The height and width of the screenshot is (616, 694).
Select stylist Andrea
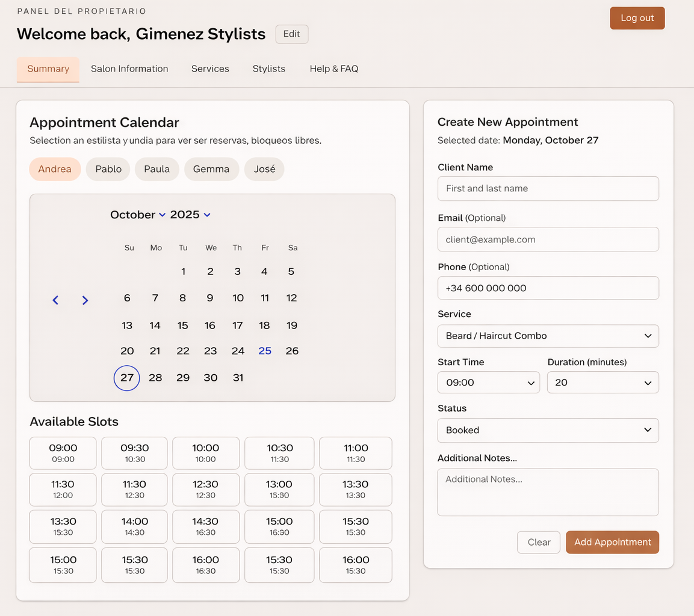coord(55,169)
